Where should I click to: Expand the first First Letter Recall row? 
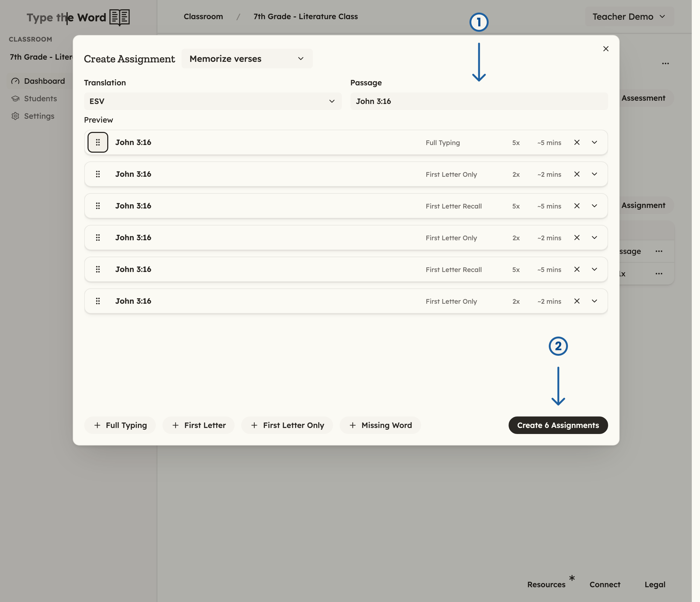pyautogui.click(x=594, y=206)
